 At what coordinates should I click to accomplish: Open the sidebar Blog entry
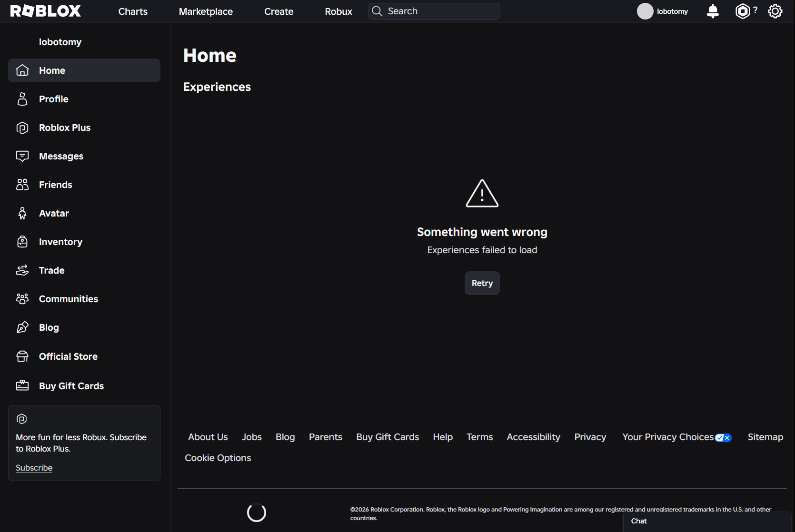84,327
